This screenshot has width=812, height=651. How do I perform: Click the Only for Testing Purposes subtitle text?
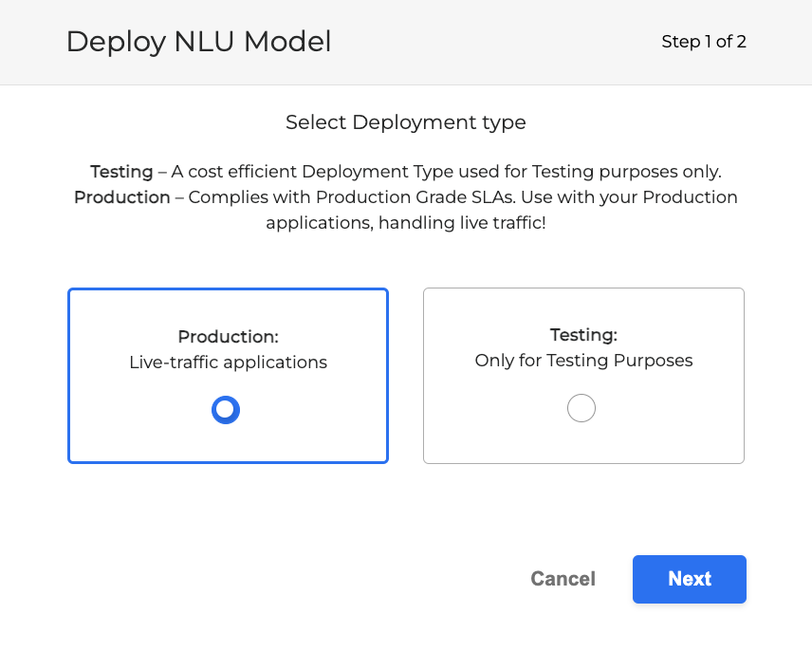(x=583, y=361)
